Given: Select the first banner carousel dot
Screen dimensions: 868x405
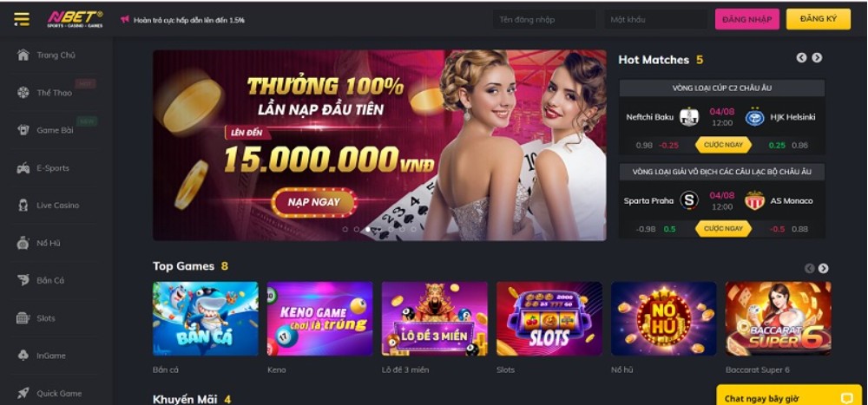Looking at the screenshot, I should tap(345, 229).
